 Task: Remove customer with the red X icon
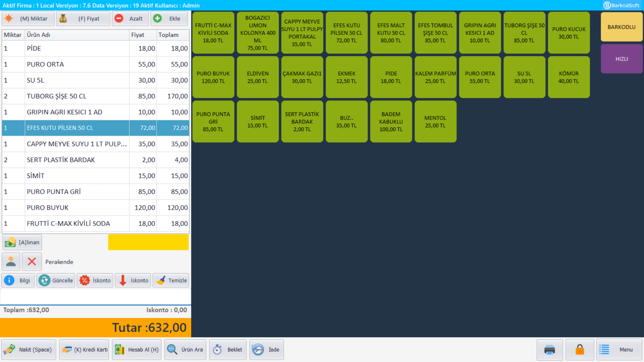(32, 261)
